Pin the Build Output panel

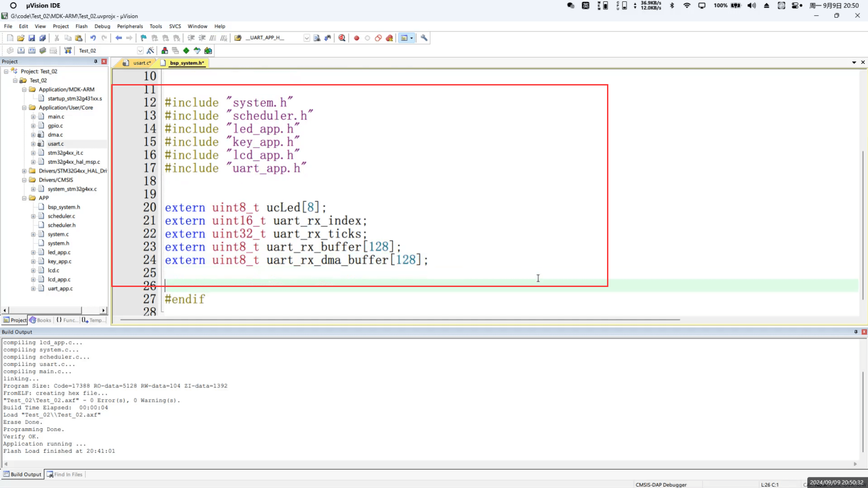point(856,332)
